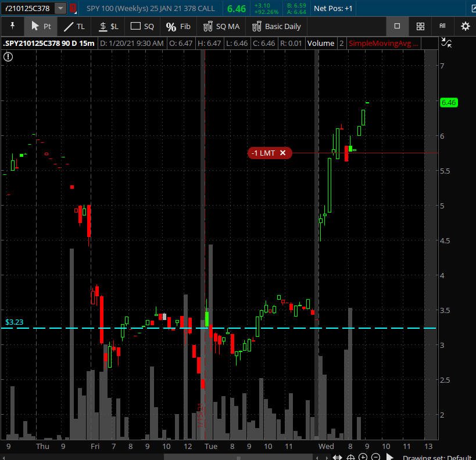
Task: Click the Net Pos: +1 indicator
Action: click(333, 9)
